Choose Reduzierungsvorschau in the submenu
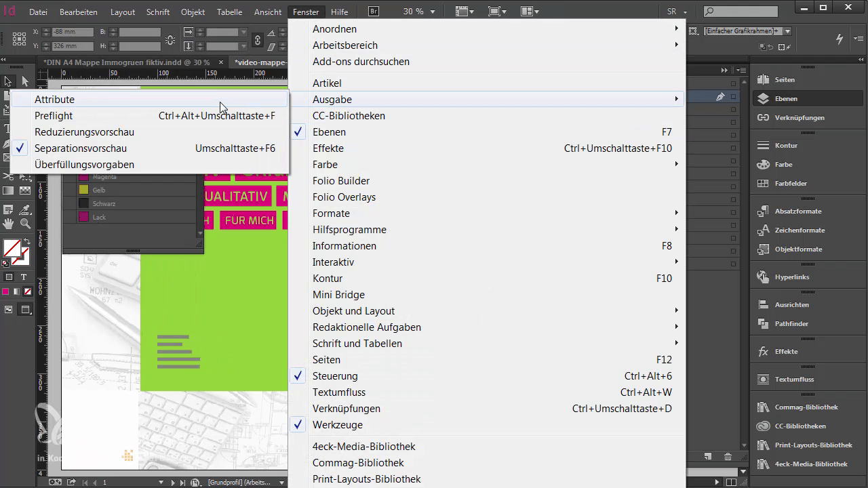The image size is (868, 488). (x=151, y=132)
